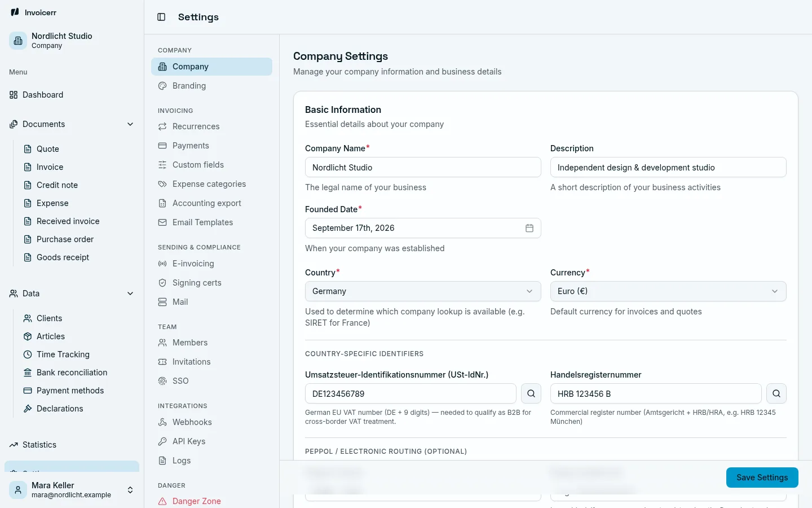The height and width of the screenshot is (508, 812).
Task: Click the Handelsregisternummer input field
Action: [656, 393]
